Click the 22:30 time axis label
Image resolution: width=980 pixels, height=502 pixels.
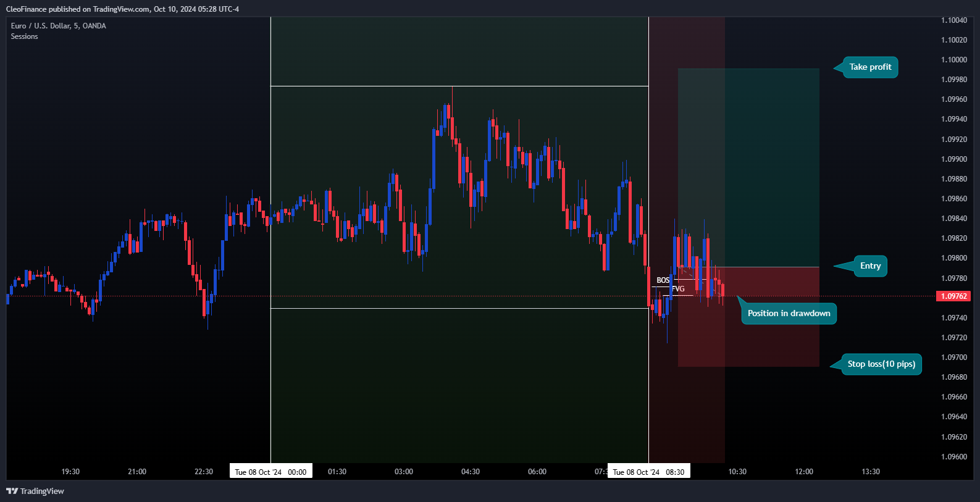tap(204, 472)
